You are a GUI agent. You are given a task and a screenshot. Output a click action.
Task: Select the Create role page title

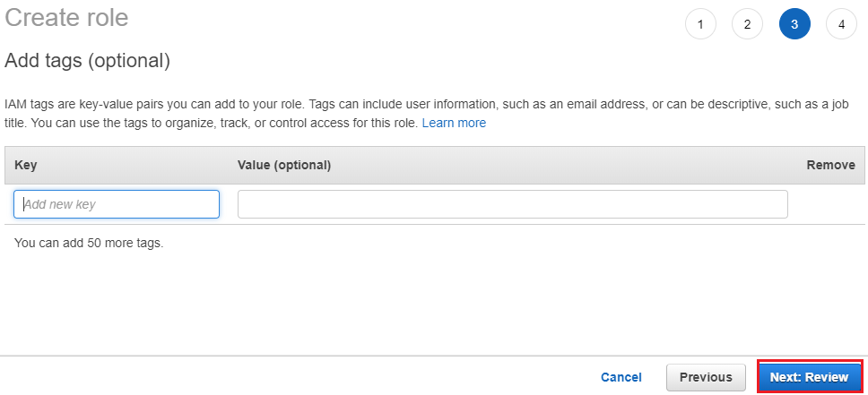[x=66, y=18]
